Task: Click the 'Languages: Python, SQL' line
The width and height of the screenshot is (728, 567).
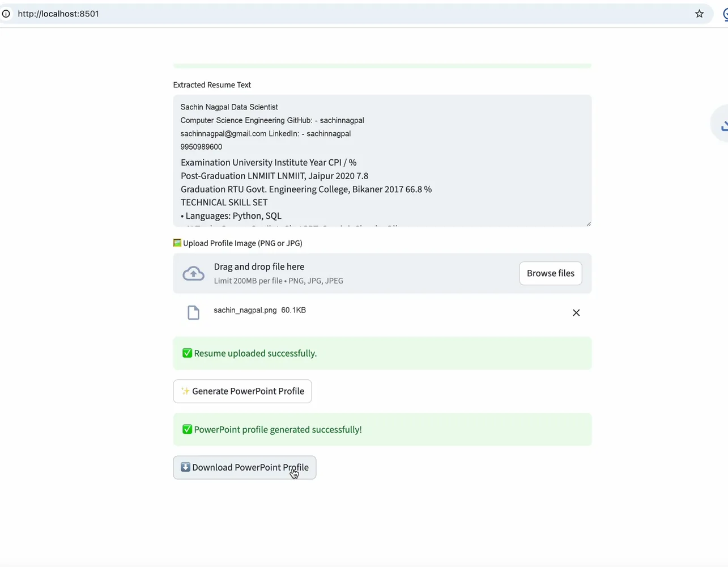Action: pyautogui.click(x=231, y=216)
